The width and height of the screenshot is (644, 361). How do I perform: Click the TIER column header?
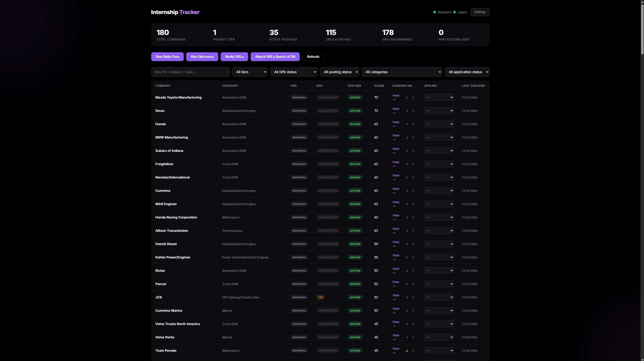[x=293, y=86]
